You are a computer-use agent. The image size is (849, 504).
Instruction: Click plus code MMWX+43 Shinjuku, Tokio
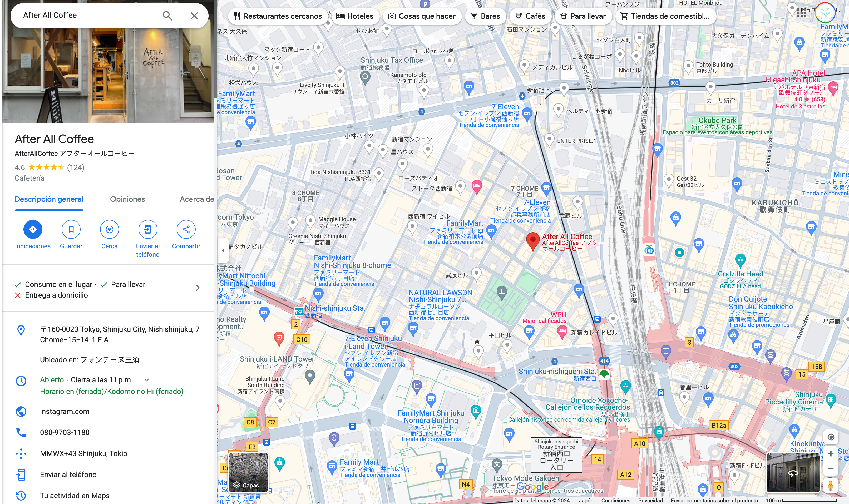click(x=83, y=453)
